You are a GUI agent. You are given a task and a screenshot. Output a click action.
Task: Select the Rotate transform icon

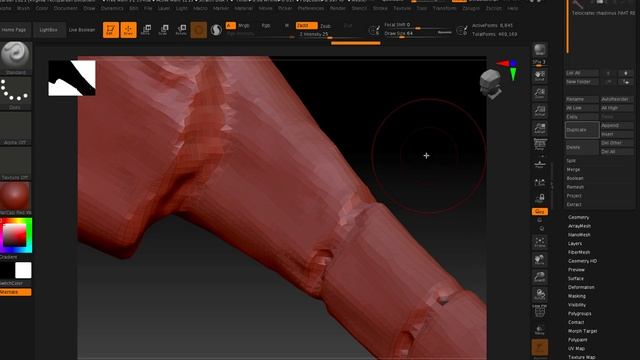[181, 30]
